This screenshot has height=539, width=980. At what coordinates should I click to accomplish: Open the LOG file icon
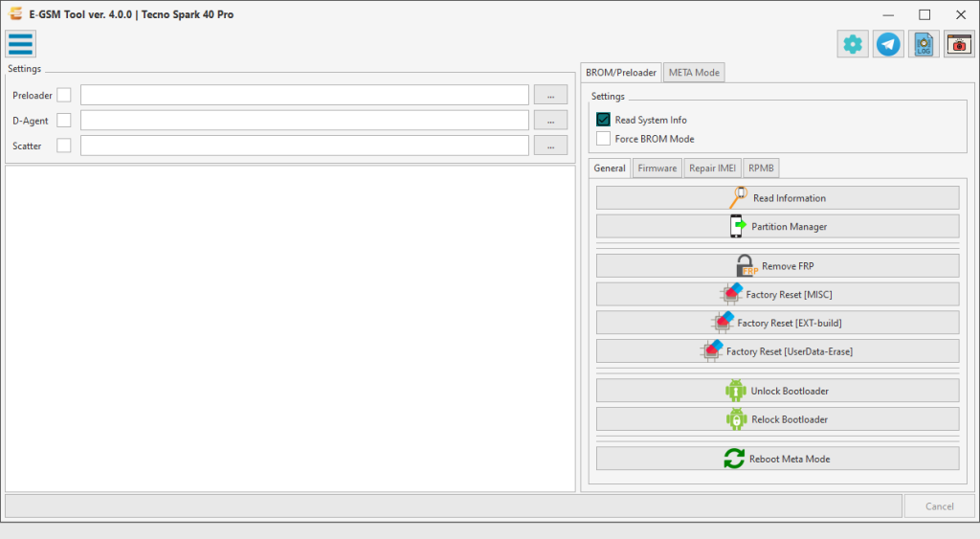pyautogui.click(x=924, y=44)
